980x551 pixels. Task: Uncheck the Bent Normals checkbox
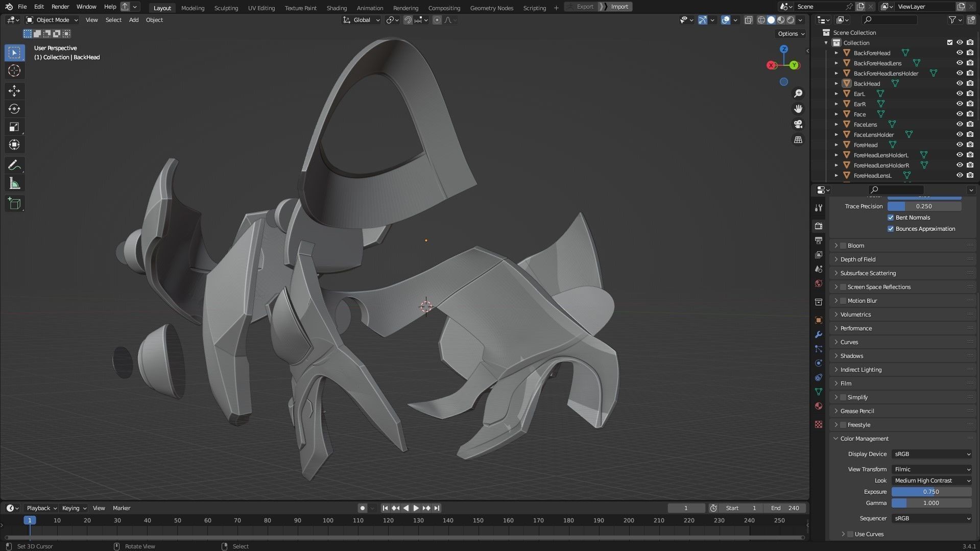coord(891,218)
